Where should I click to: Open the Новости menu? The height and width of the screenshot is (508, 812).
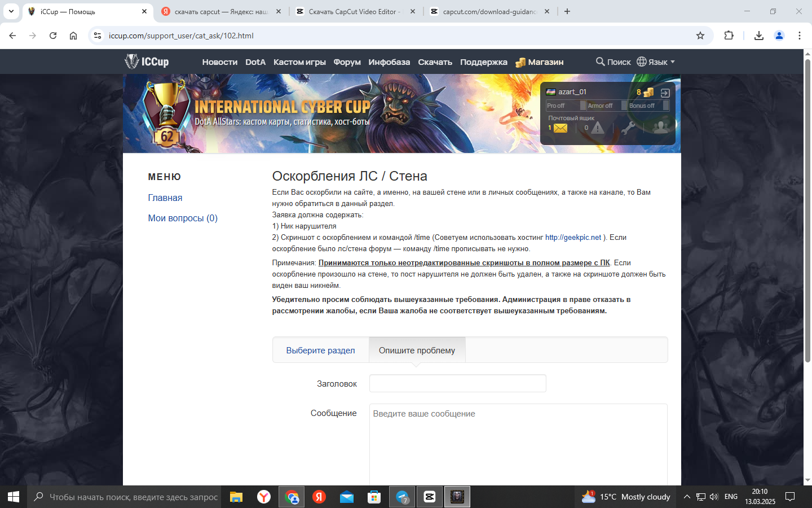[220, 62]
